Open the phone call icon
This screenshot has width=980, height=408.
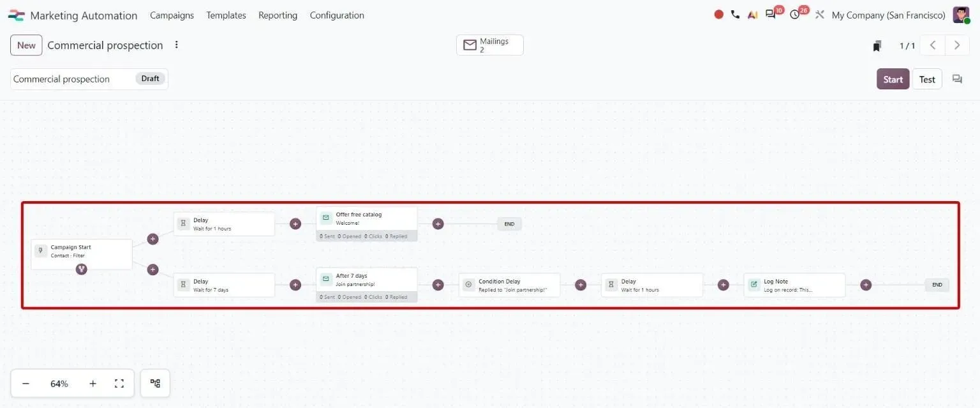point(735,15)
